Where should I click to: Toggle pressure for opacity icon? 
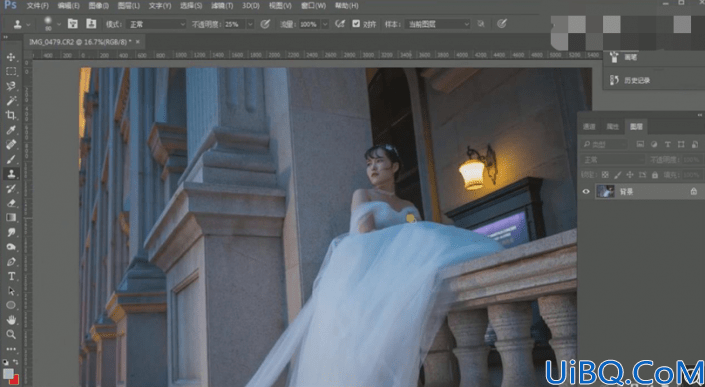click(265, 24)
